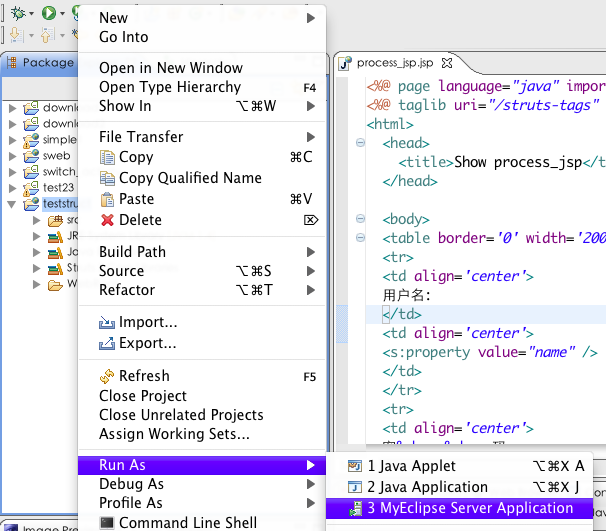This screenshot has height=531, width=606.
Task: Collapse the teststruts project tree node
Action: coord(12,204)
